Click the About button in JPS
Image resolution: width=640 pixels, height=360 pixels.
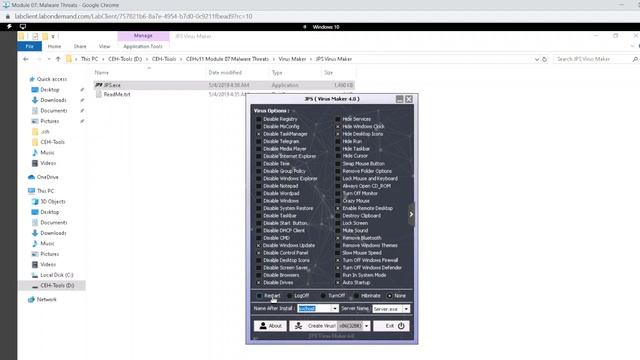(271, 326)
